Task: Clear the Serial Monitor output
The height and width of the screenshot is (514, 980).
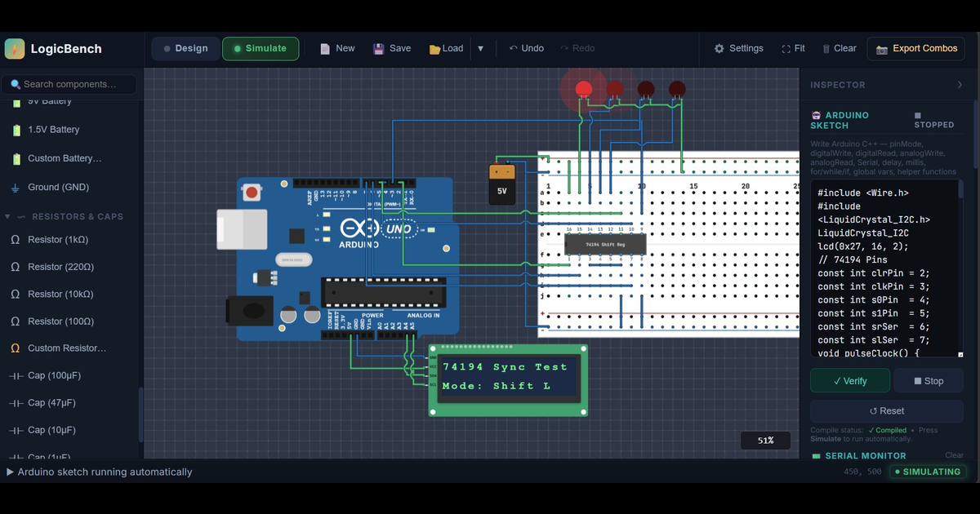Action: point(954,455)
